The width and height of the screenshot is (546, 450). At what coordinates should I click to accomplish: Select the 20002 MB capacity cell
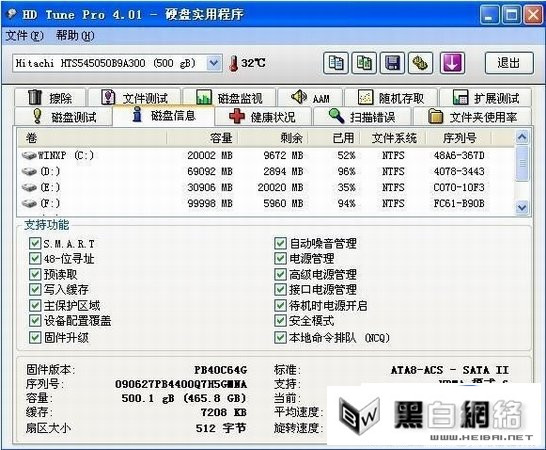pyautogui.click(x=210, y=155)
